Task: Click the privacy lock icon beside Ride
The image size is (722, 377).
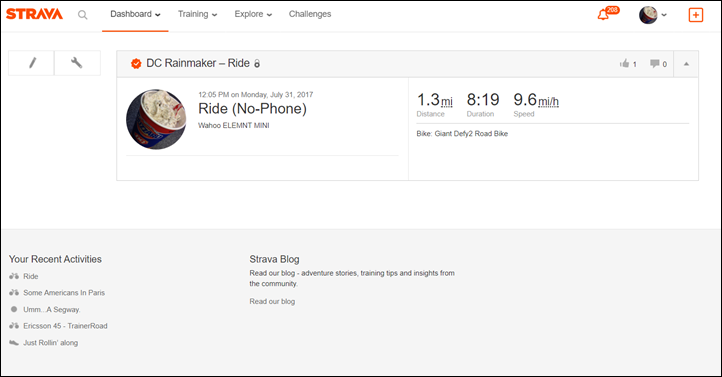Action: point(257,64)
